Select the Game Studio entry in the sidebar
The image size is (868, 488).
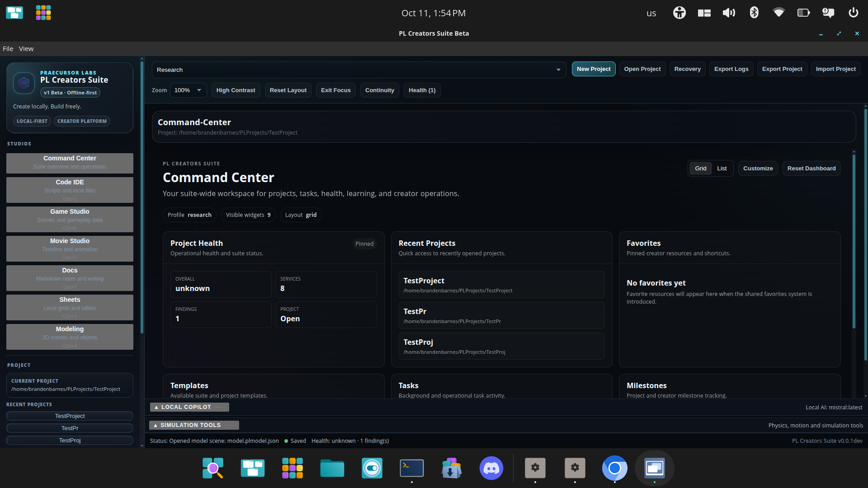tap(70, 219)
